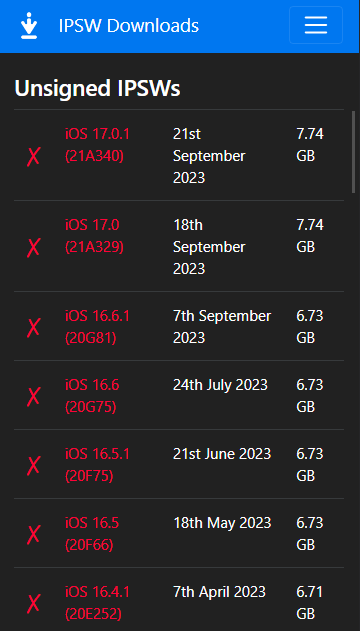Open the iOS 16.6 (20G75) link
This screenshot has width=360, height=631.
[x=92, y=396]
